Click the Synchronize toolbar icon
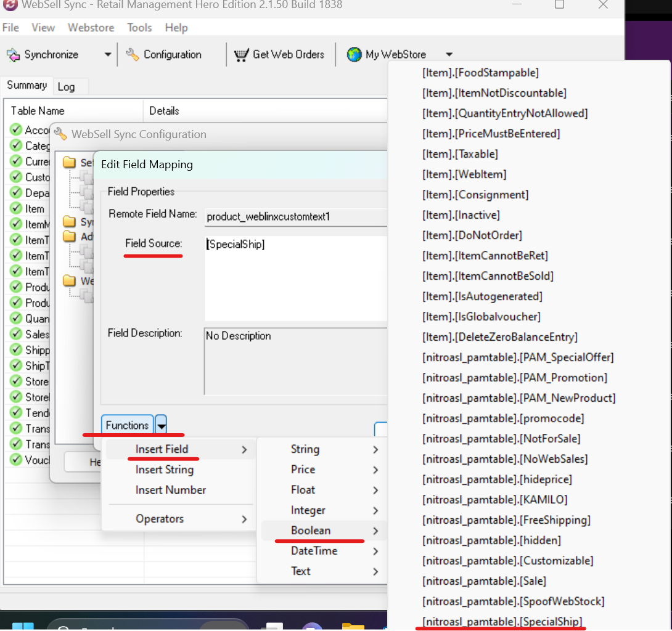Screen dimensions: 672x631 [x=14, y=55]
